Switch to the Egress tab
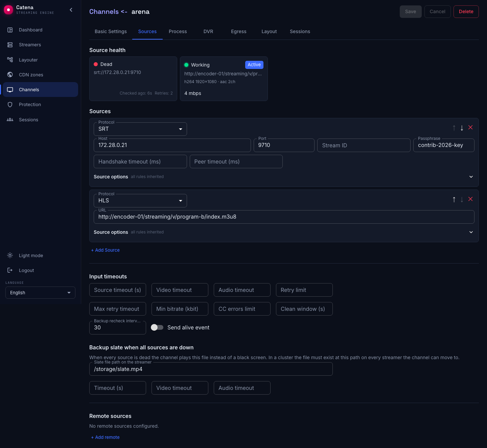The height and width of the screenshot is (448, 487). [x=239, y=31]
